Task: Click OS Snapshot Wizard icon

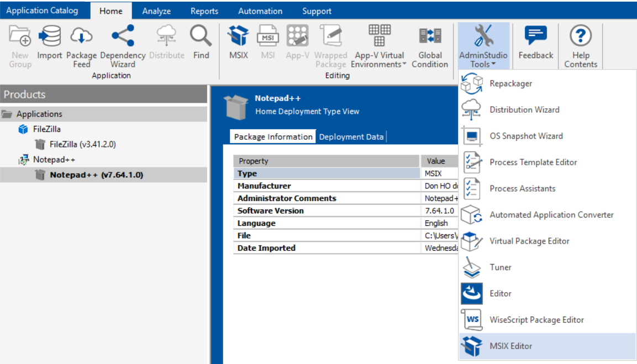Action: coord(472,136)
